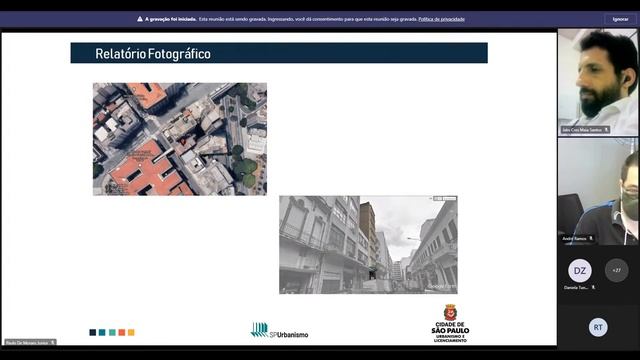Click the green color square

112,333
